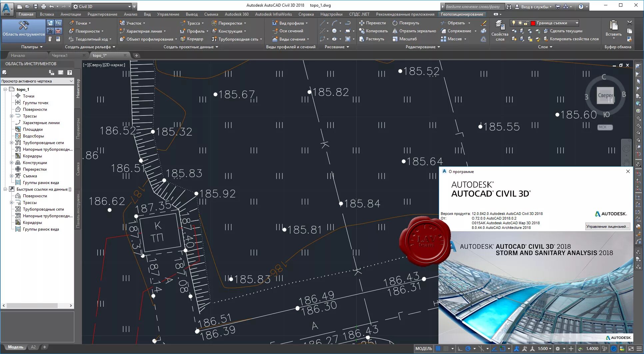The height and width of the screenshot is (354, 644).
Task: Switch to the Анализ ribbon tab
Action: 130,14
